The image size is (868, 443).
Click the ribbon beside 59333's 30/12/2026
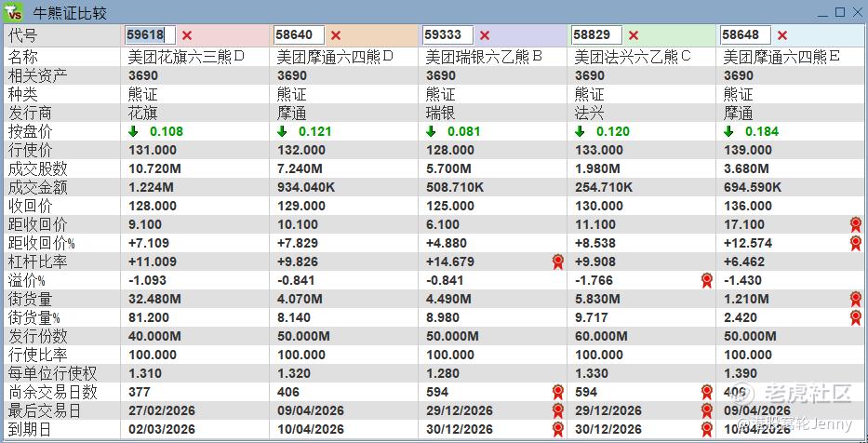(558, 429)
